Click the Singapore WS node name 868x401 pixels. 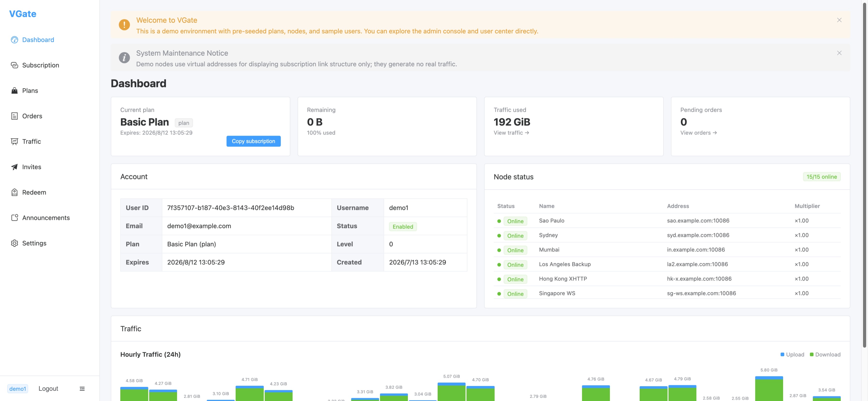557,293
